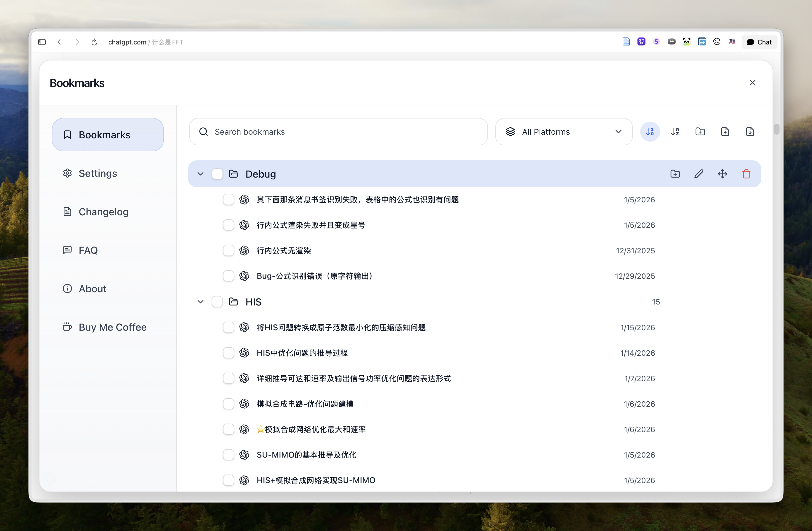Click the sort alphabetically A-Z icon
This screenshot has height=531, width=812.
point(675,132)
